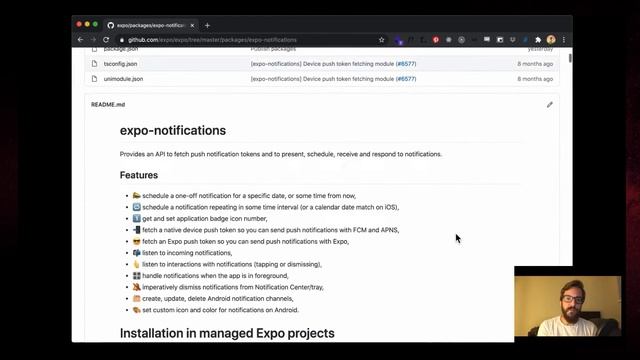Click the tsconfig.json file icon
Viewport: 640px width, 360px height.
tap(94, 64)
